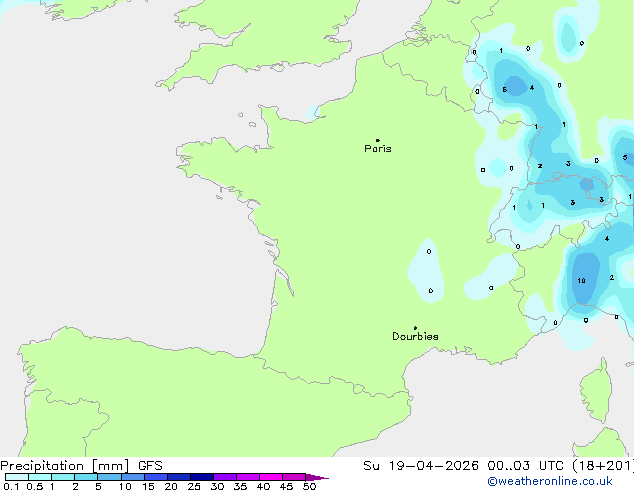Click the 'Su 19-04-2026' date text
The width and height of the screenshot is (634, 490).
[421, 466]
